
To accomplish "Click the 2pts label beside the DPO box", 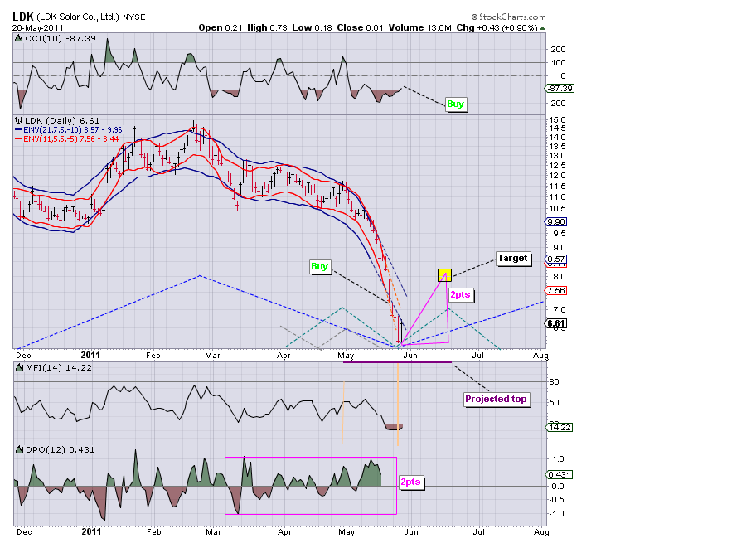I will click(411, 482).
